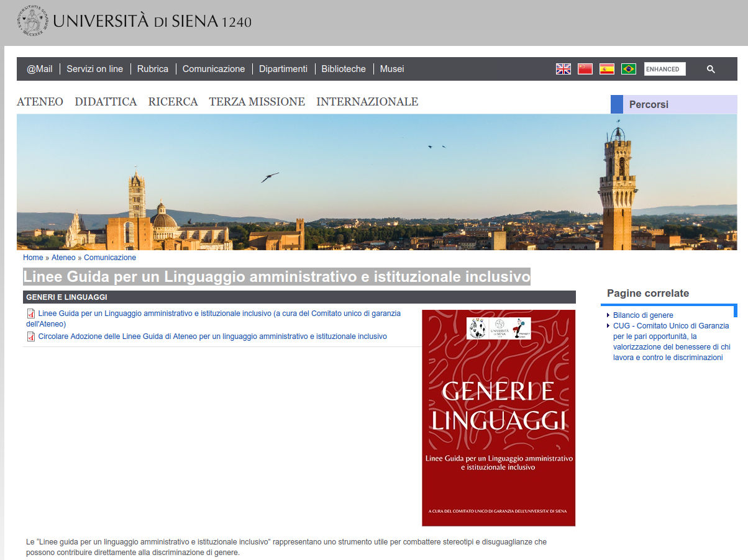Click the PDF icon beside the Circolare document
Viewport: 748px width, 560px height.
30,336
